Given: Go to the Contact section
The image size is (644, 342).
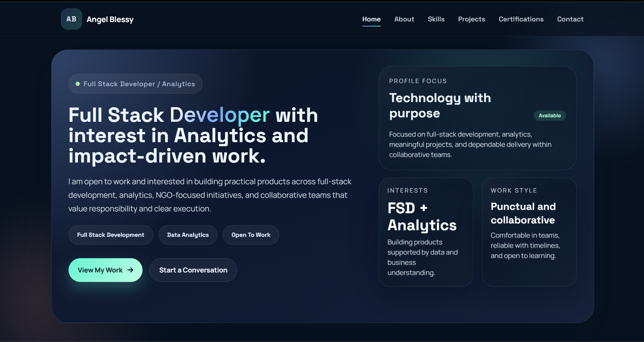Looking at the screenshot, I should click(570, 19).
